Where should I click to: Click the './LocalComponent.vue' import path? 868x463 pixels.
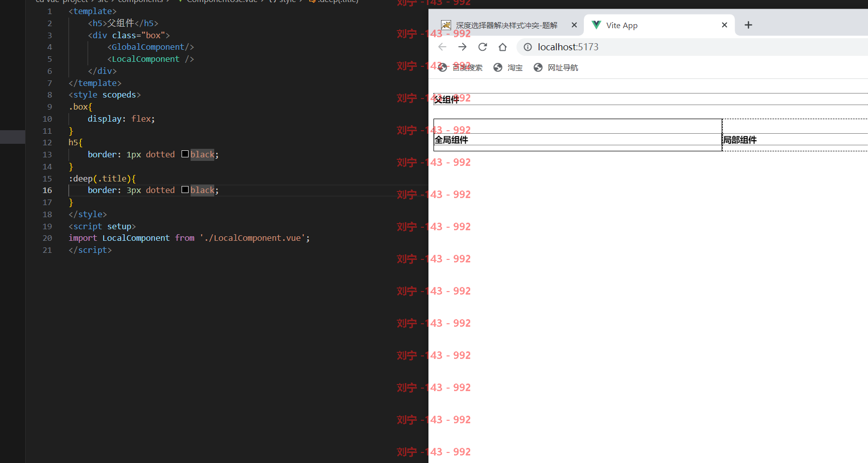pyautogui.click(x=252, y=238)
